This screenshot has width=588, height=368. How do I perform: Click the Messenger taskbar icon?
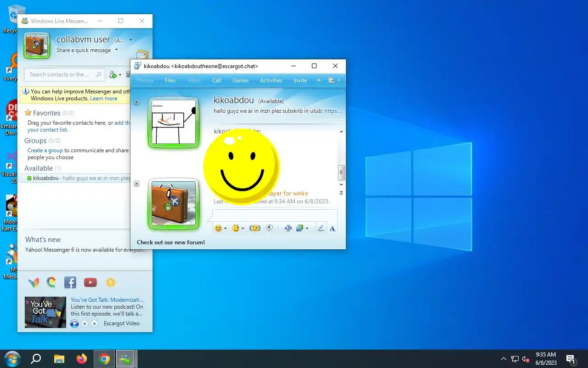[x=124, y=359]
